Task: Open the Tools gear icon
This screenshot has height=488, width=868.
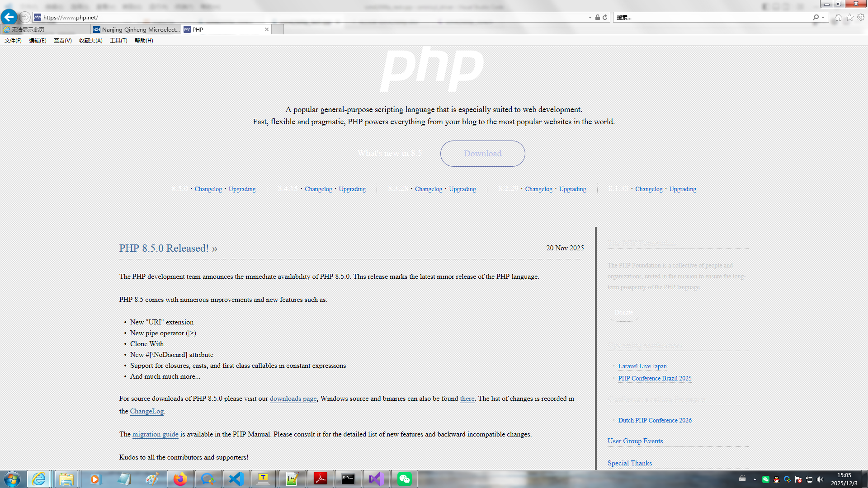Action: 861,17
